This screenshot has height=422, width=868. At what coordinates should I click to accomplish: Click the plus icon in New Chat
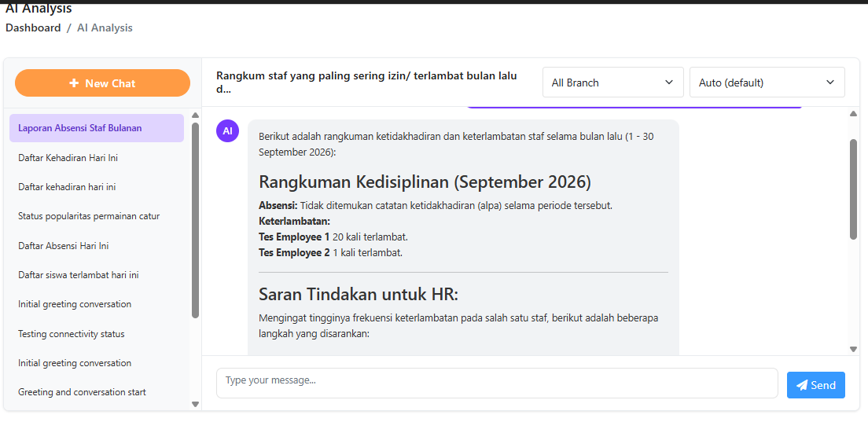click(74, 83)
